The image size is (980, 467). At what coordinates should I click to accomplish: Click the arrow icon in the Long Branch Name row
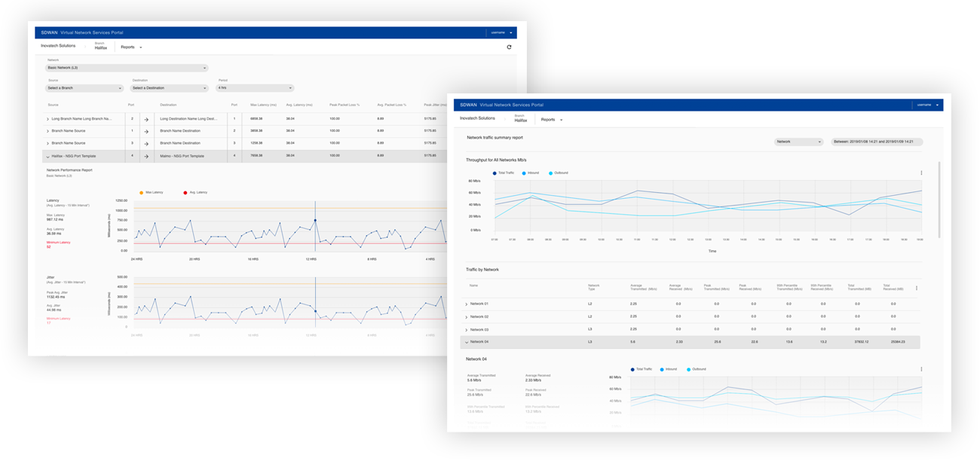[x=146, y=119]
